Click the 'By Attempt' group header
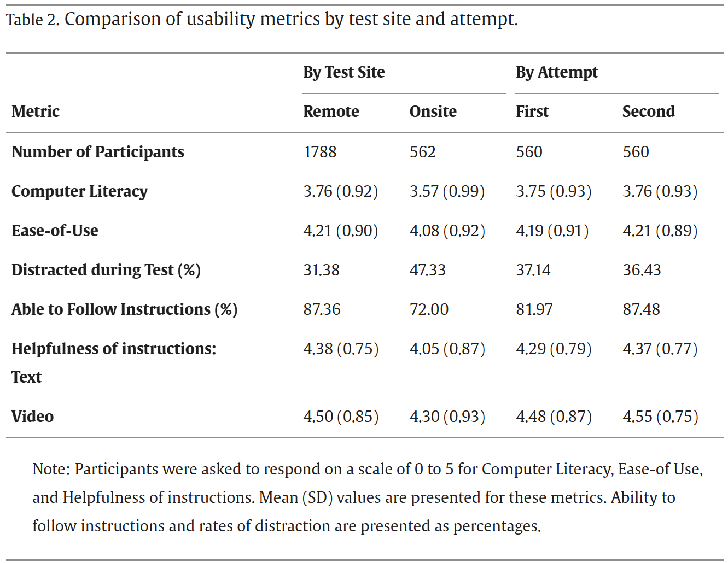Image resolution: width=728 pixels, height=563 pixels. coord(556,72)
